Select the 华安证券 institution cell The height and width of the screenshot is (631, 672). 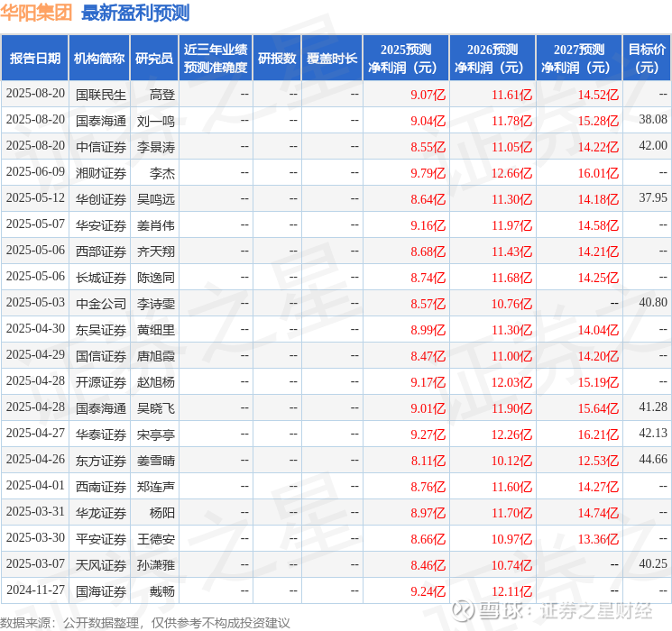pyautogui.click(x=101, y=225)
